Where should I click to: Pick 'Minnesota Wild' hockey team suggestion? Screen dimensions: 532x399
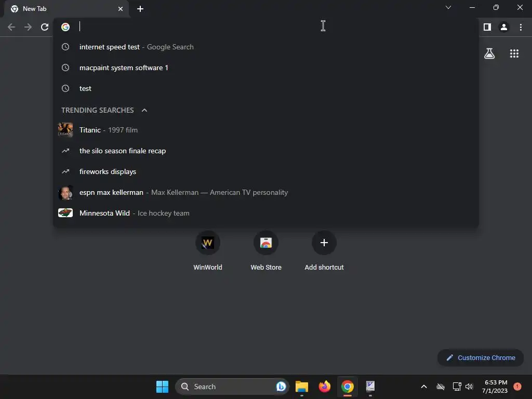(266, 213)
